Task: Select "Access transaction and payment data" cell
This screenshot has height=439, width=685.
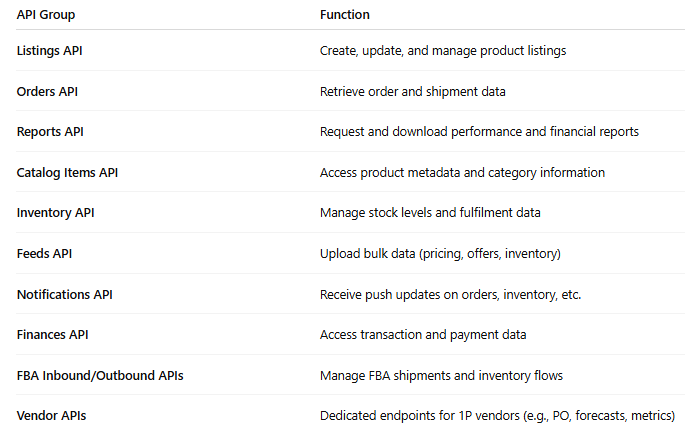Action: (x=423, y=335)
